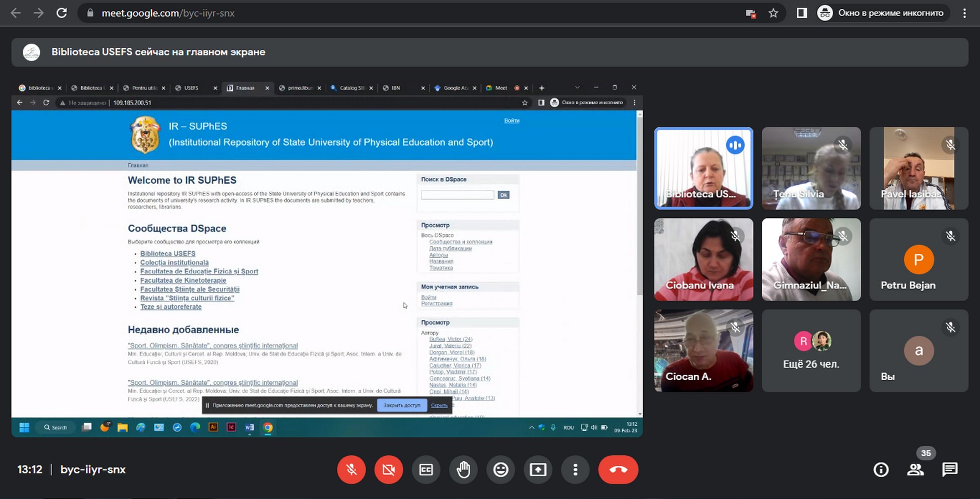Select Ciocan A. participant tile
The width and height of the screenshot is (980, 499).
[x=704, y=350]
